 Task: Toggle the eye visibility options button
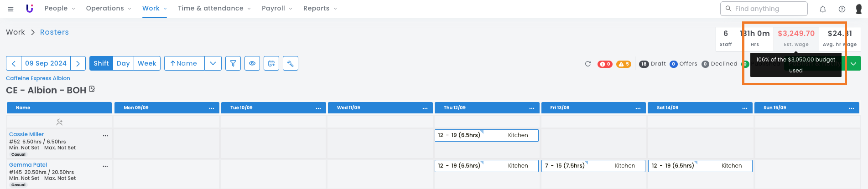(252, 63)
